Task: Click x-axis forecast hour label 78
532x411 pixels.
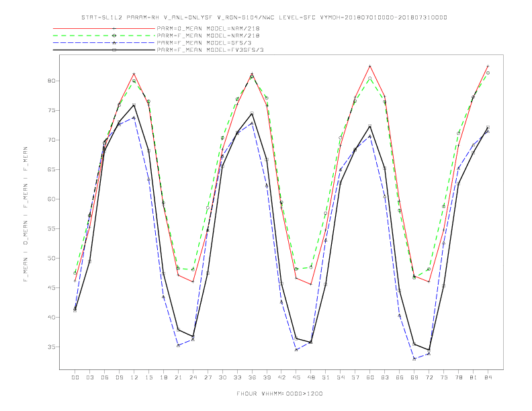Action: click(458, 377)
